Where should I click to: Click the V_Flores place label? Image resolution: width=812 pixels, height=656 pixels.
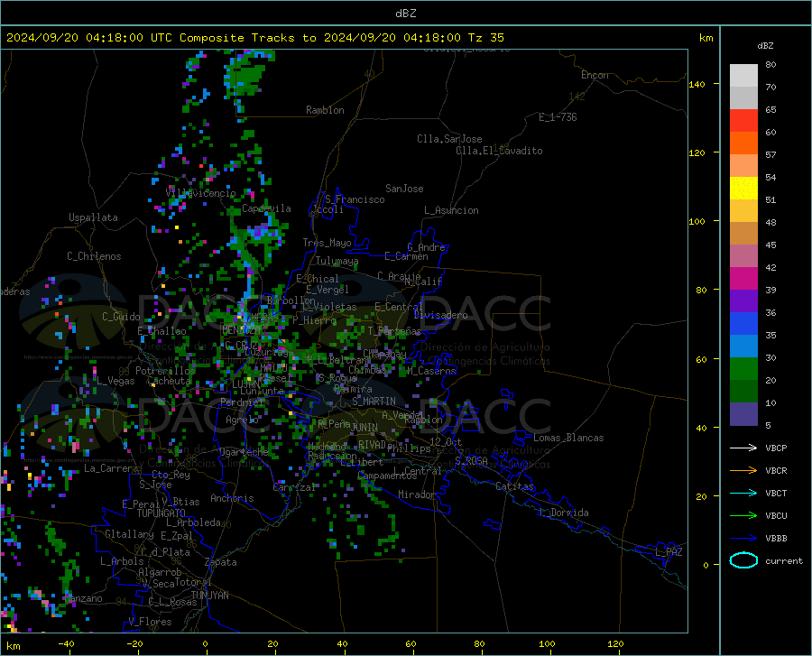[150, 622]
